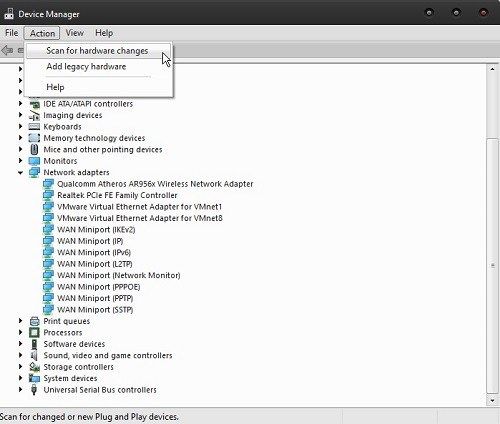Open the View menu
Image resolution: width=500 pixels, height=424 pixels.
coord(75,33)
